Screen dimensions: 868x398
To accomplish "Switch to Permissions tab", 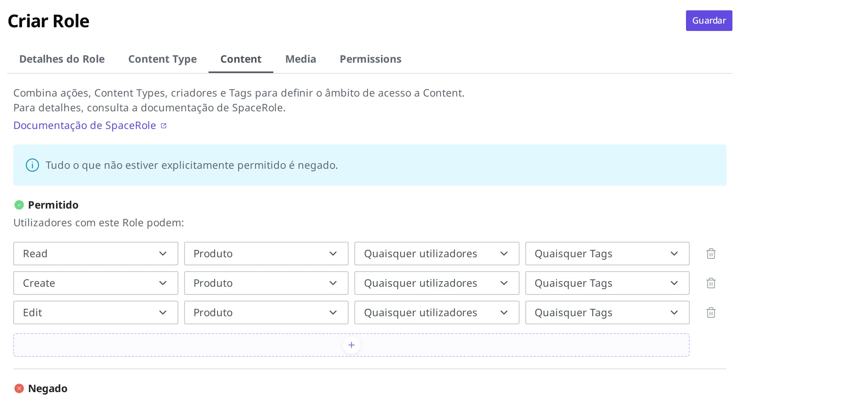I will click(x=371, y=59).
